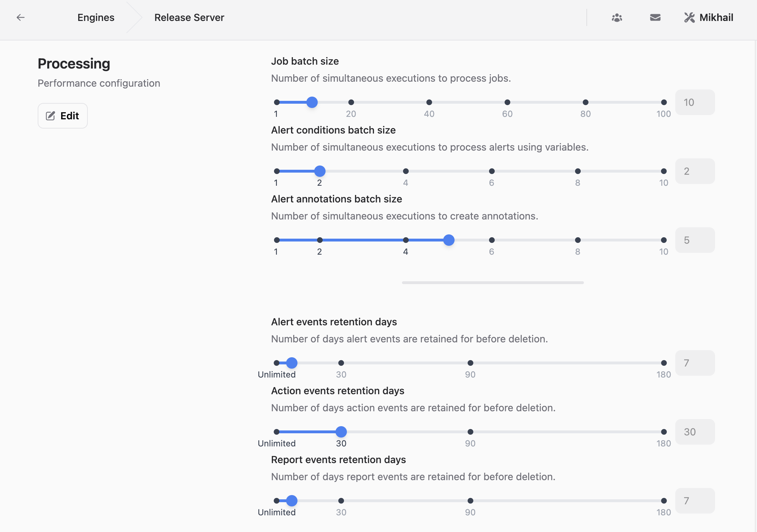757x532 pixels.
Task: Set Alert annotations batch size to 8 mark
Action: pyautogui.click(x=578, y=240)
